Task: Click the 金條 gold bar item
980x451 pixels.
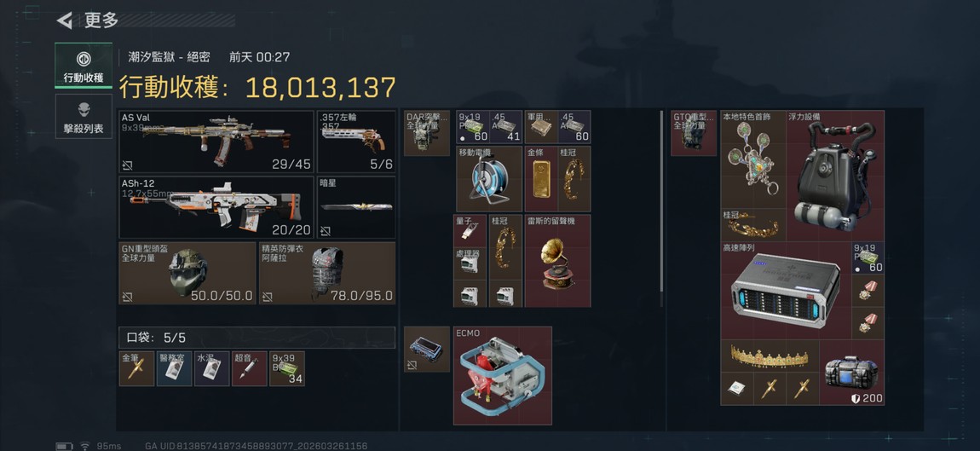Action: coord(541,180)
